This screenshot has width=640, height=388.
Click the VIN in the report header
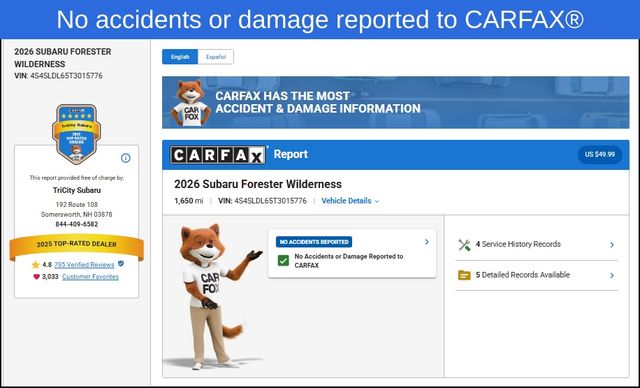262,201
